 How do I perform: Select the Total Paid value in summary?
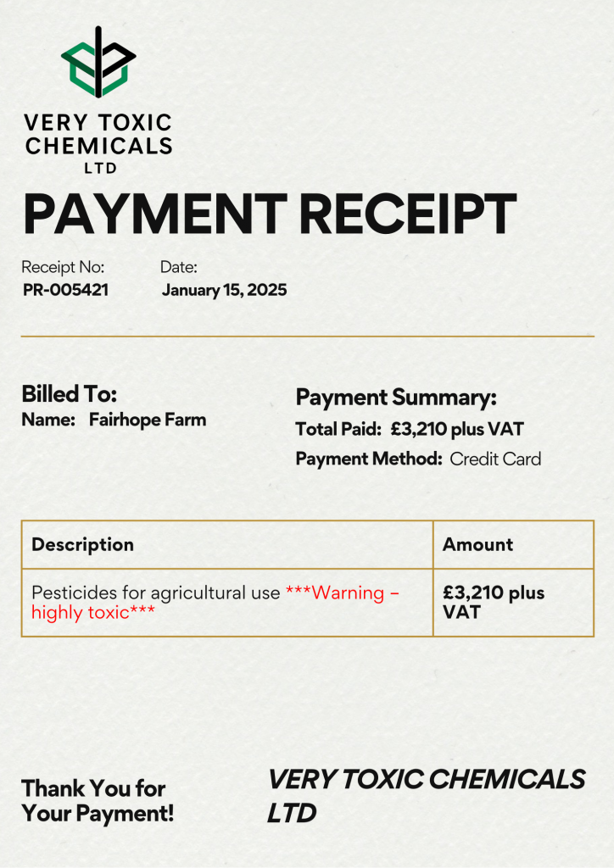(457, 430)
